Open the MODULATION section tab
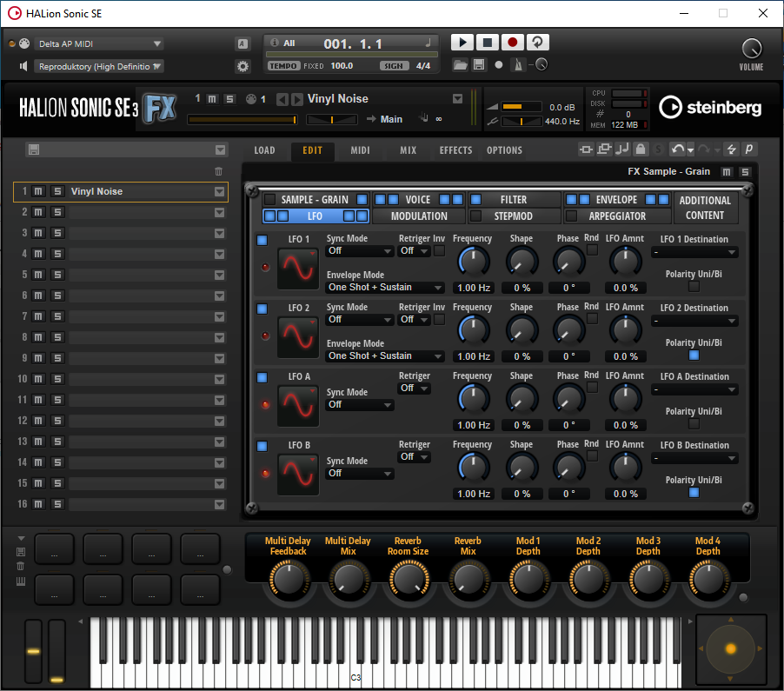 point(419,216)
